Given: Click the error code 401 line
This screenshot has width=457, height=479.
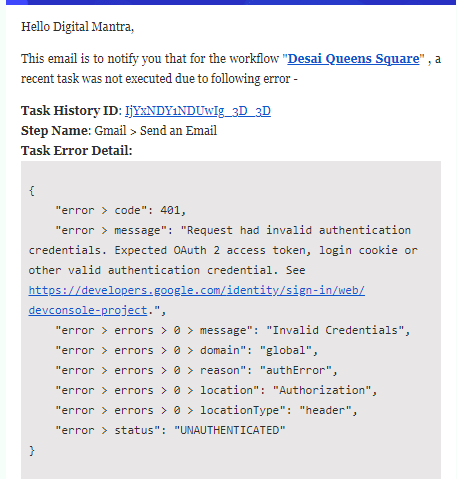Looking at the screenshot, I should point(120,210).
